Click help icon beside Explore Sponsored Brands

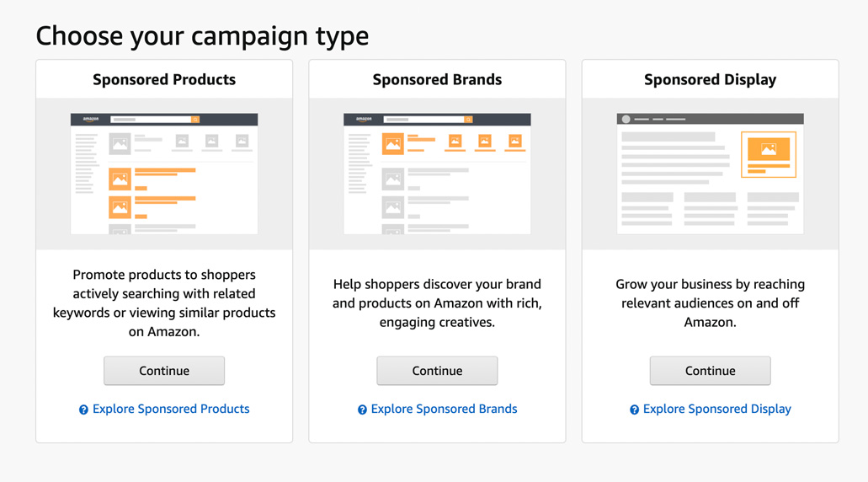(362, 410)
